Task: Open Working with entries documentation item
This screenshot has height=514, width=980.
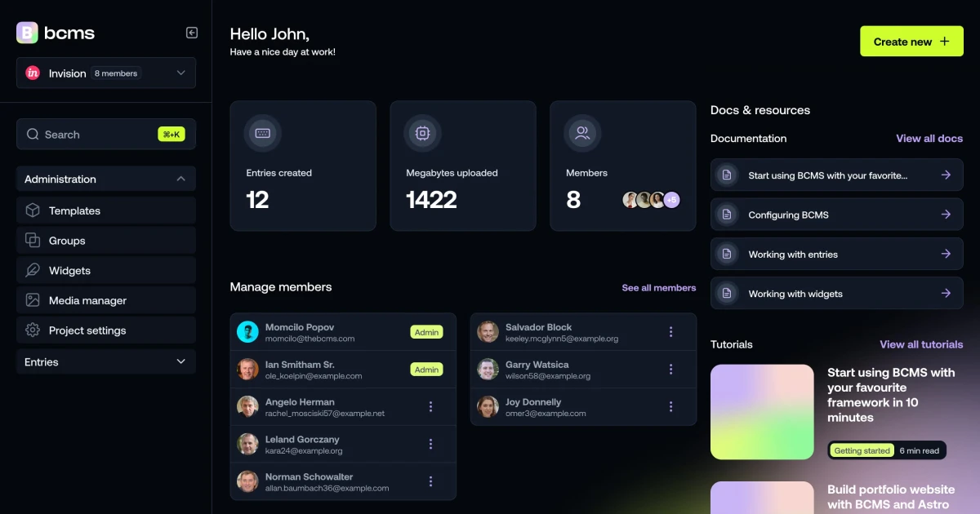Action: (837, 254)
